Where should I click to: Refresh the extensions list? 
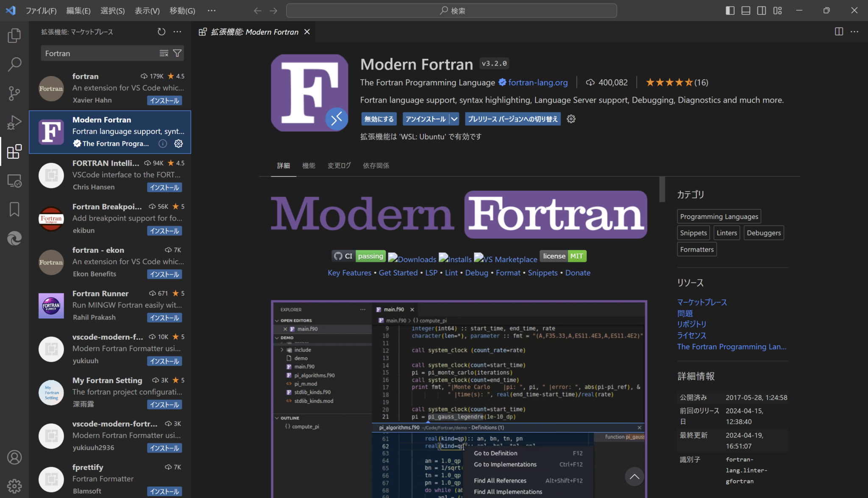coord(161,31)
